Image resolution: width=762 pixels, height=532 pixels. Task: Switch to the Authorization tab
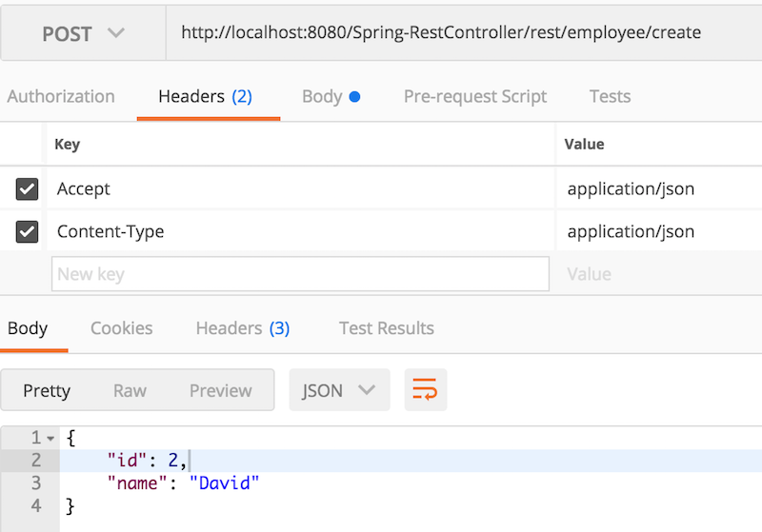61,96
